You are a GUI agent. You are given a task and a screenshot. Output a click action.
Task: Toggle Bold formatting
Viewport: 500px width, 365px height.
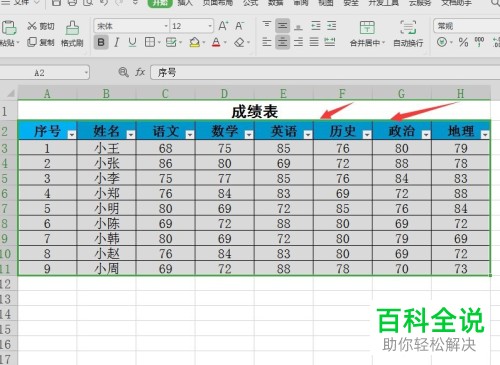click(x=101, y=42)
